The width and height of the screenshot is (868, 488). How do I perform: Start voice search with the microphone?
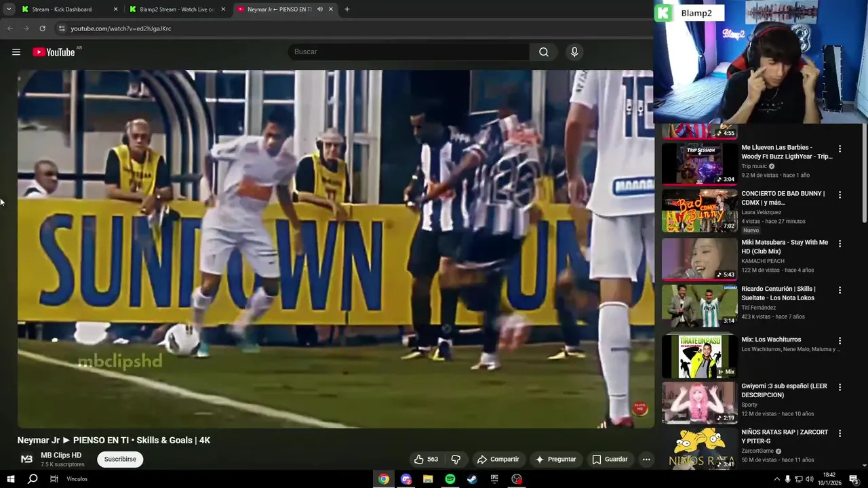point(574,52)
